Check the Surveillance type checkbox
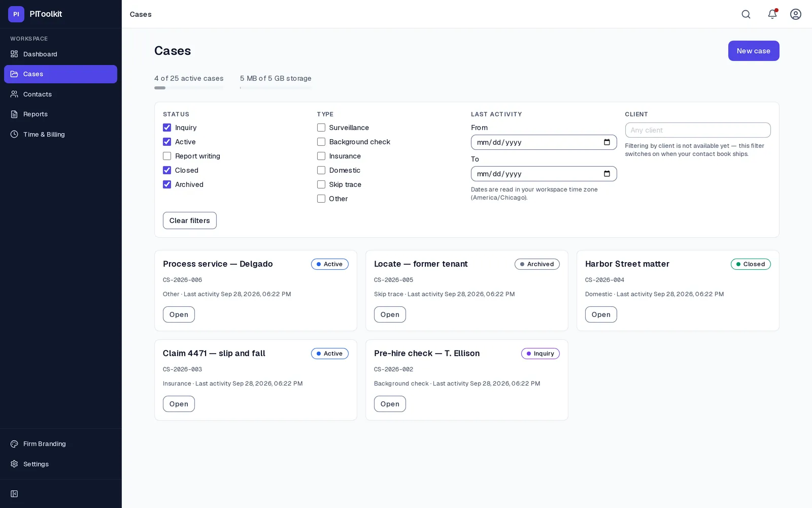This screenshot has width=812, height=508. coord(321,128)
